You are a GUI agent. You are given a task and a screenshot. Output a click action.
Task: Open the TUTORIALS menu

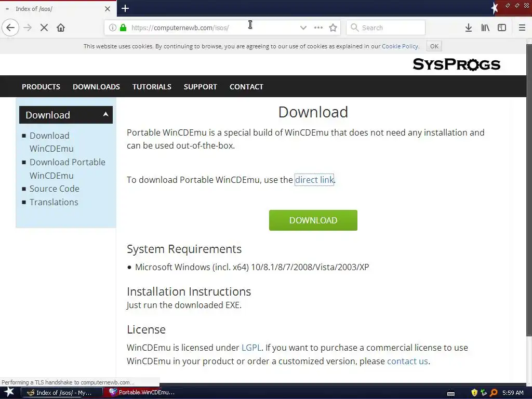click(152, 87)
